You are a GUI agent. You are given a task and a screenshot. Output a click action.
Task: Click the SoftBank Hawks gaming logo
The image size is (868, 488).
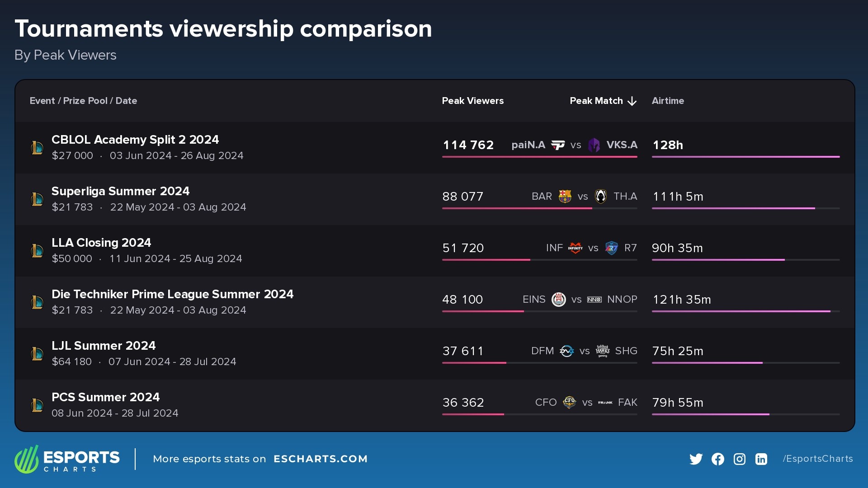604,351
